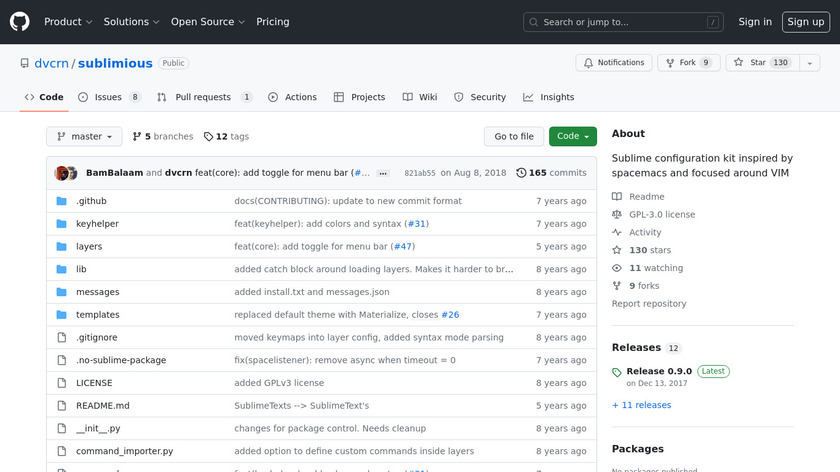Click the Notifications bell button
Image resolution: width=840 pixels, height=472 pixels.
click(x=613, y=63)
